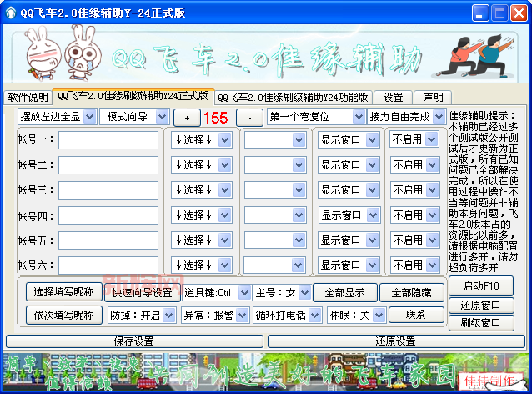
Task: Toggle the 休眠：关 option
Action: click(356, 316)
